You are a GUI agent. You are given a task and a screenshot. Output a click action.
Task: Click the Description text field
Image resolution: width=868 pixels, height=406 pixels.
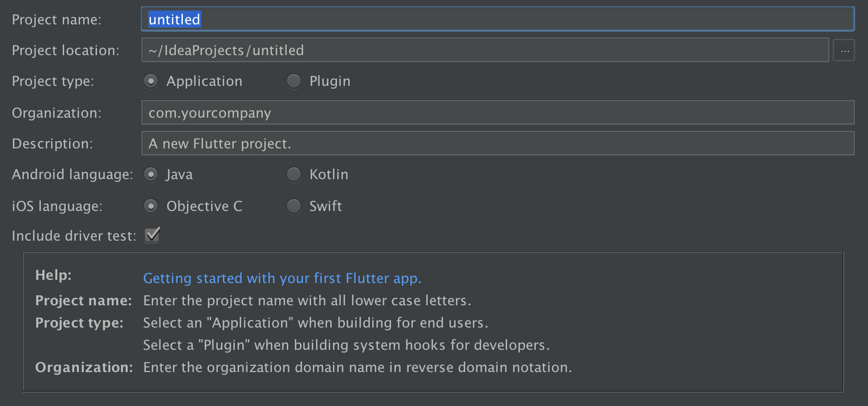(x=497, y=144)
